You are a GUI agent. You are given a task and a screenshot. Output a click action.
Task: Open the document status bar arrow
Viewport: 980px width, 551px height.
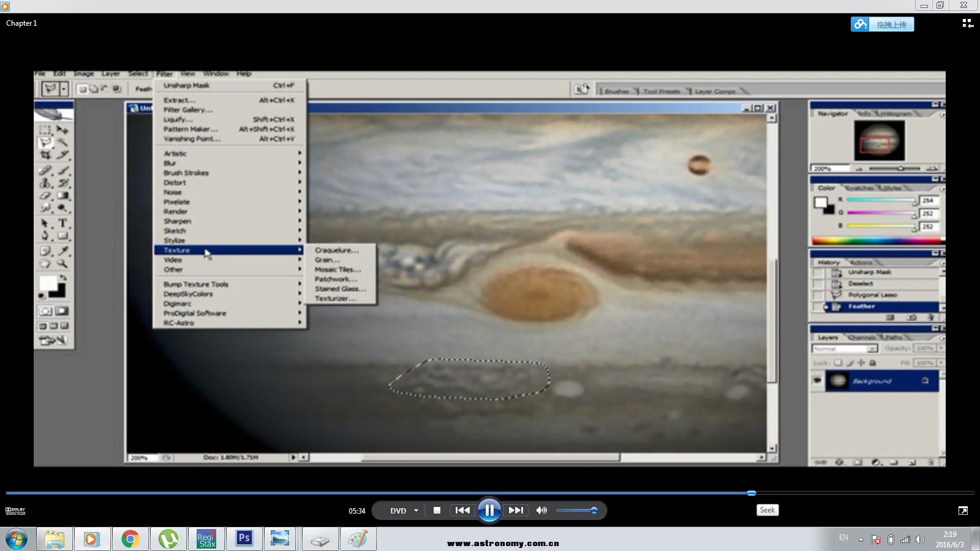point(293,457)
